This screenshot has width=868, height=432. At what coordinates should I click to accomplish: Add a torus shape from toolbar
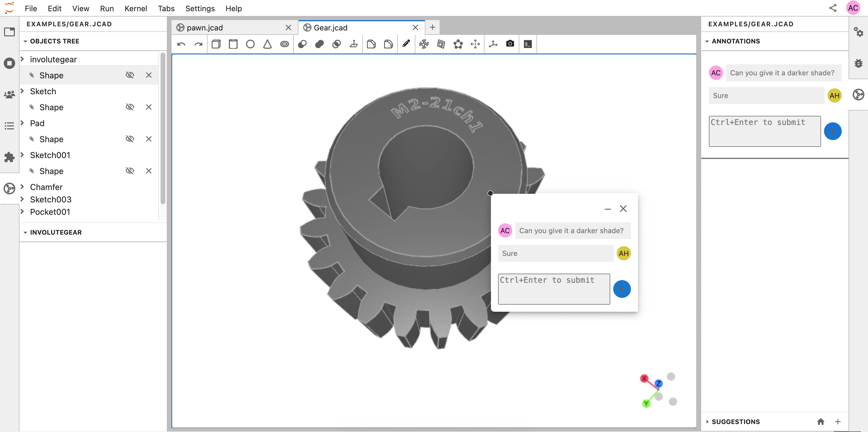coord(284,44)
